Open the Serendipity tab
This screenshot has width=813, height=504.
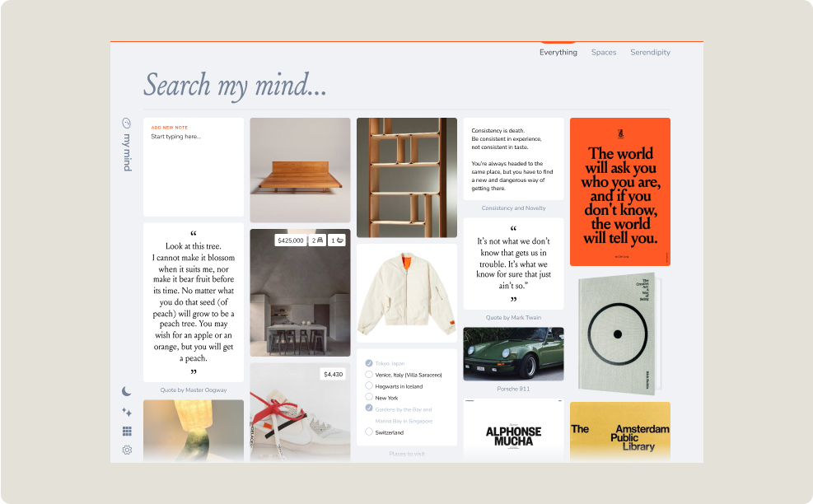650,53
